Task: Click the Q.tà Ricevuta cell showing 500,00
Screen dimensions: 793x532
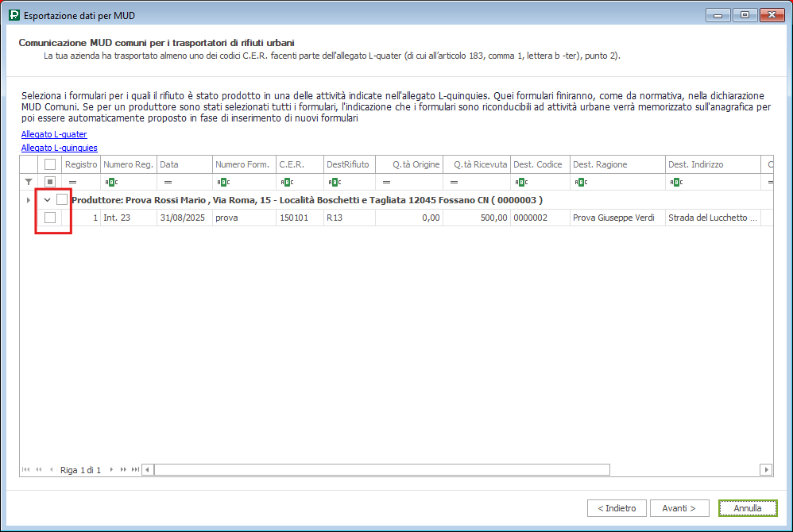Action: click(477, 218)
